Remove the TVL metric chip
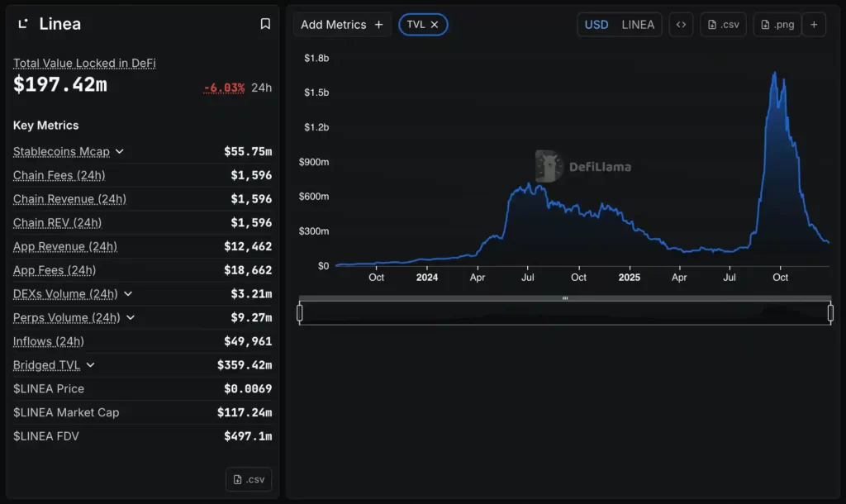Viewport: 846px width, 504px height. click(435, 25)
